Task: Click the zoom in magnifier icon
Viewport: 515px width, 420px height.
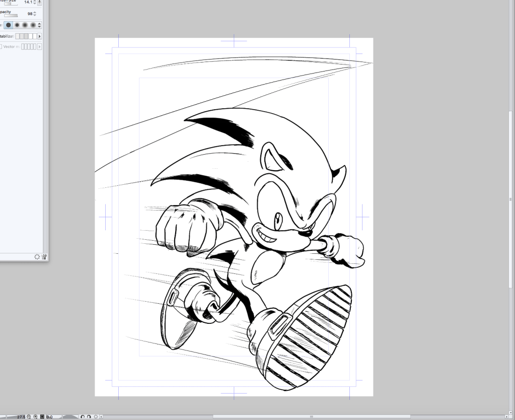Action: point(35,417)
